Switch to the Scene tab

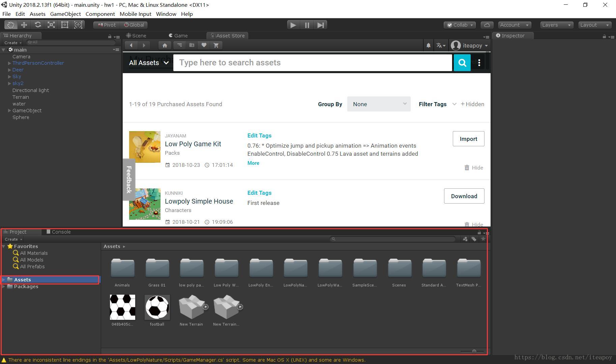coord(136,36)
